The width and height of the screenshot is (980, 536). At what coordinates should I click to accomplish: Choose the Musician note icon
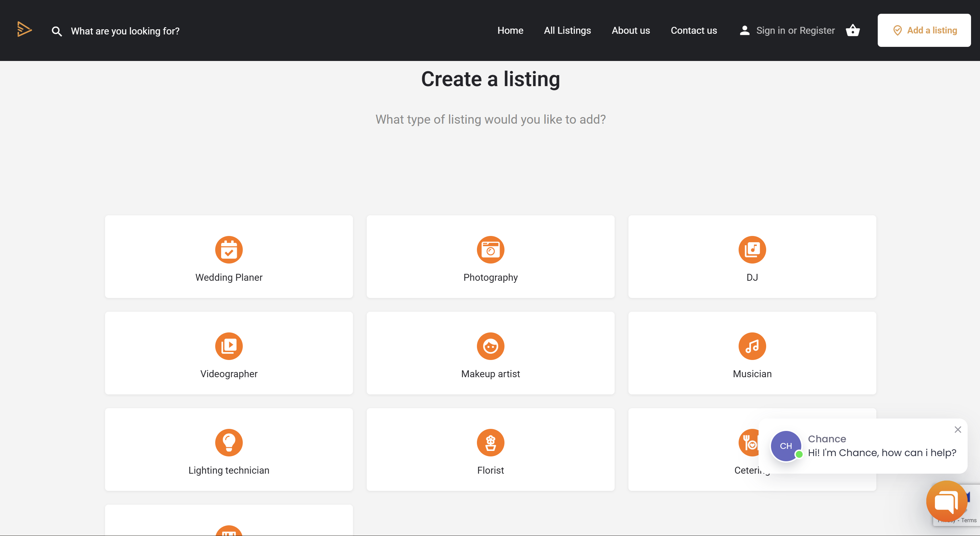(752, 346)
